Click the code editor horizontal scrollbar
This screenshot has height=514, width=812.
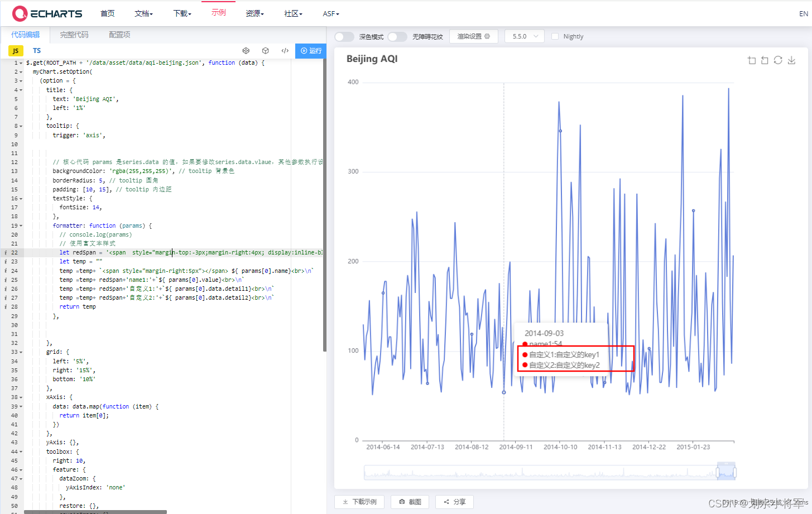click(x=95, y=512)
